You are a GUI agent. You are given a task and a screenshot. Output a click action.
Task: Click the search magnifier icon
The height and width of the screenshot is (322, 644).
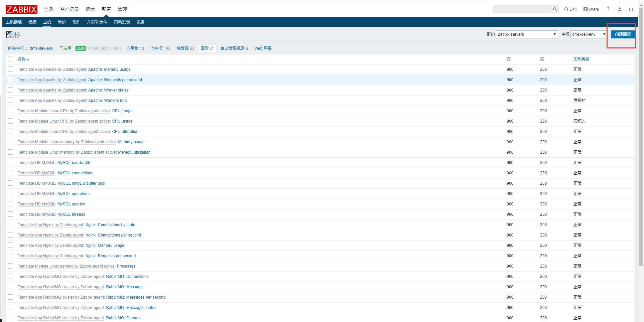(555, 9)
